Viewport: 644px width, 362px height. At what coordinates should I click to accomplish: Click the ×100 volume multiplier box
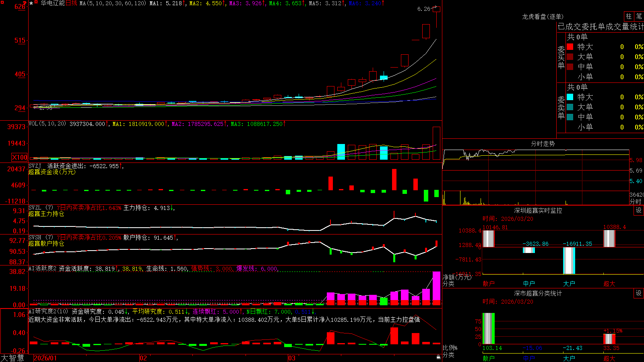tap(20, 157)
